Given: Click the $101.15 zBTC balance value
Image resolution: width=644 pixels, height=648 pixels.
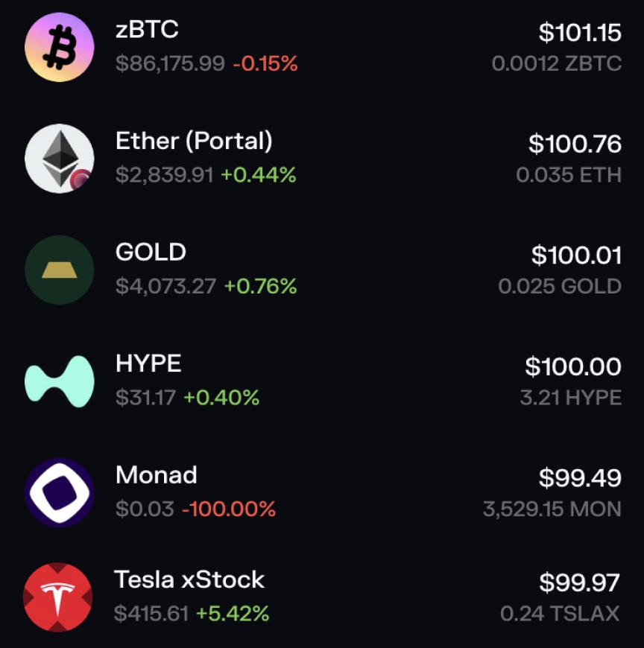Looking at the screenshot, I should (580, 32).
